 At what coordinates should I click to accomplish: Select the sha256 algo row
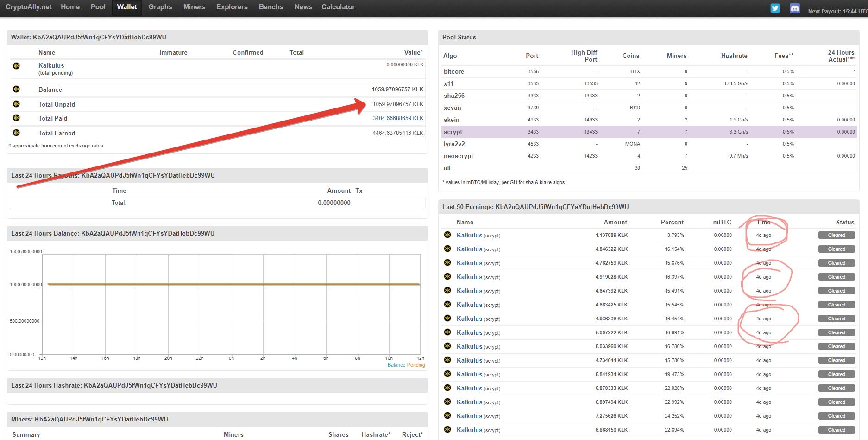tap(649, 96)
